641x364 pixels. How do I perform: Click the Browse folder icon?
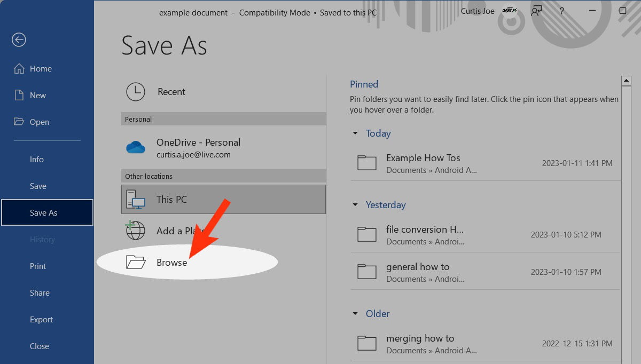(136, 262)
